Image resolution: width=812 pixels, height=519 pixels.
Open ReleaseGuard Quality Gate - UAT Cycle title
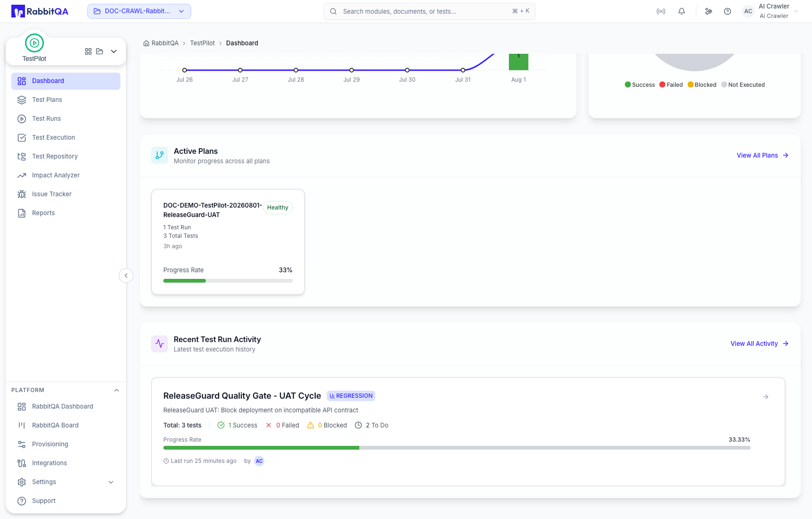pyautogui.click(x=242, y=396)
